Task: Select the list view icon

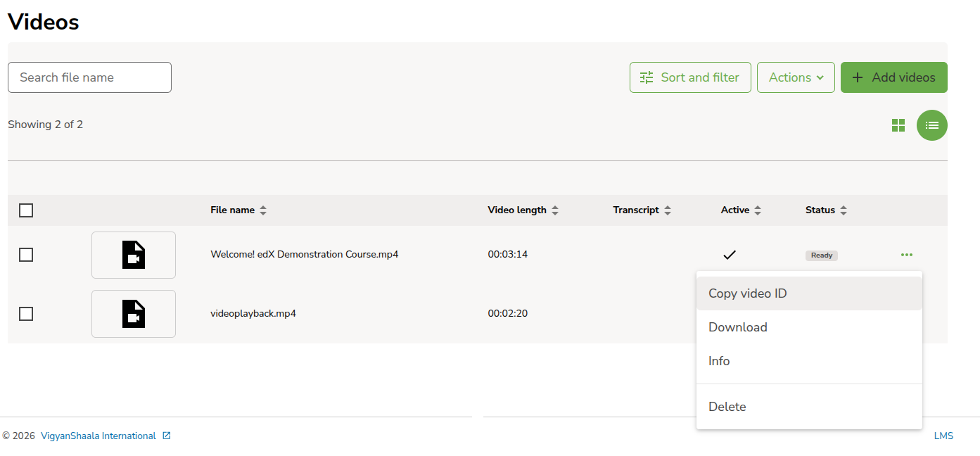Action: pyautogui.click(x=932, y=125)
